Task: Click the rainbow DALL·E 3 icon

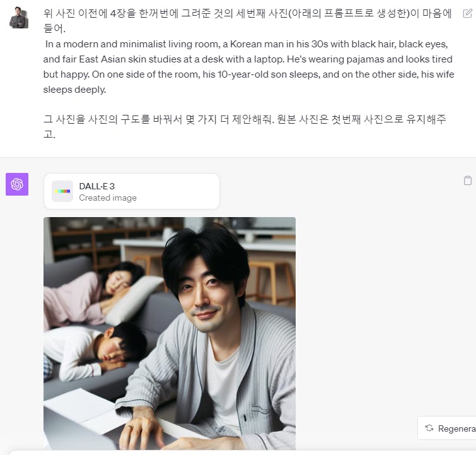Action: click(x=62, y=191)
